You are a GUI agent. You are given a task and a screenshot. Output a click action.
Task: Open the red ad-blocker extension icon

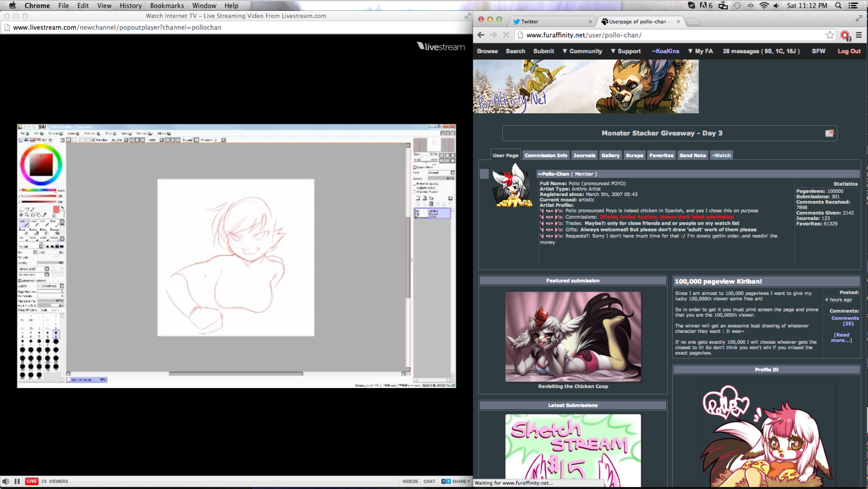[x=845, y=35]
